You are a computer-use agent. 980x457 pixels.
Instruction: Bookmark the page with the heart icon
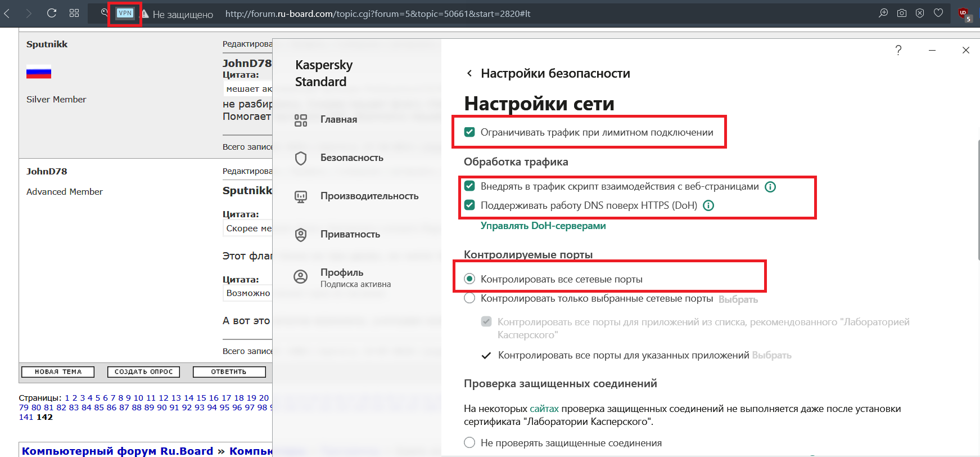point(938,13)
